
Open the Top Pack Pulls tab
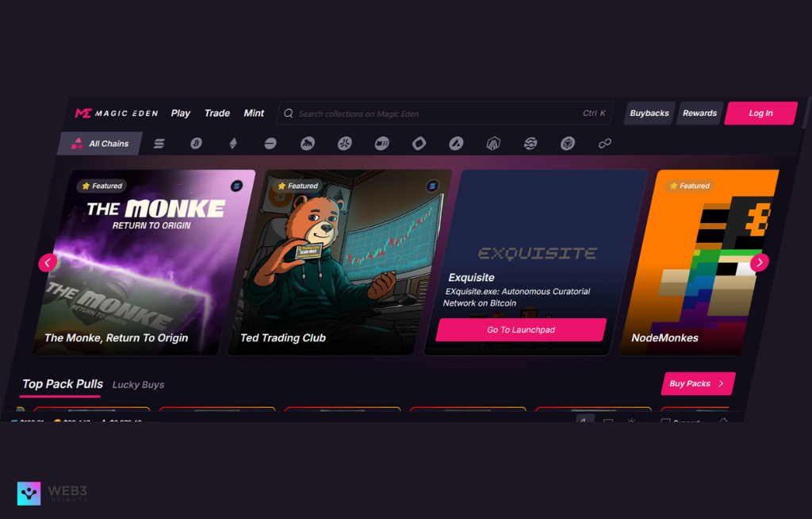pos(63,384)
